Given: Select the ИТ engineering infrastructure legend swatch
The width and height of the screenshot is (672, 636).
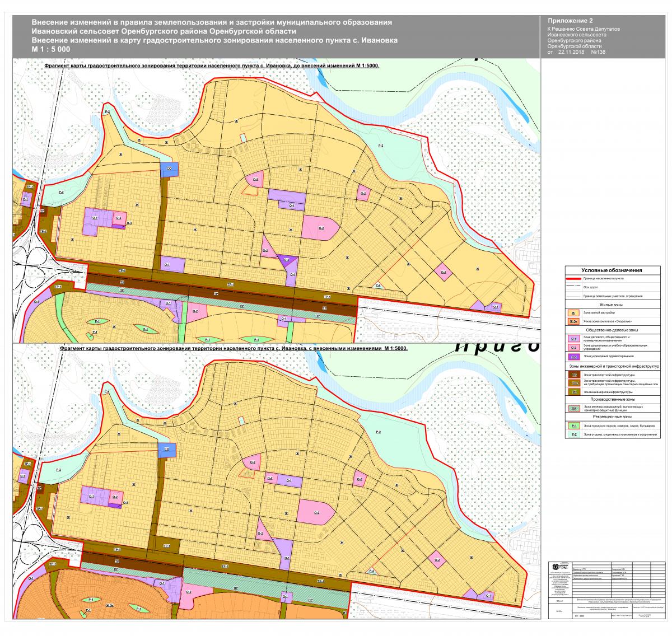Looking at the screenshot, I should coord(573,392).
